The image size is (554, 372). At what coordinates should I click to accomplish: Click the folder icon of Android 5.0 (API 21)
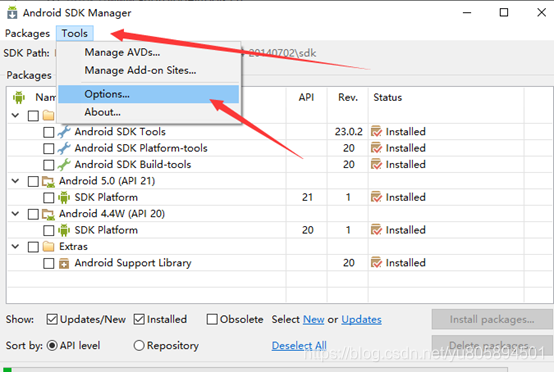[48, 181]
